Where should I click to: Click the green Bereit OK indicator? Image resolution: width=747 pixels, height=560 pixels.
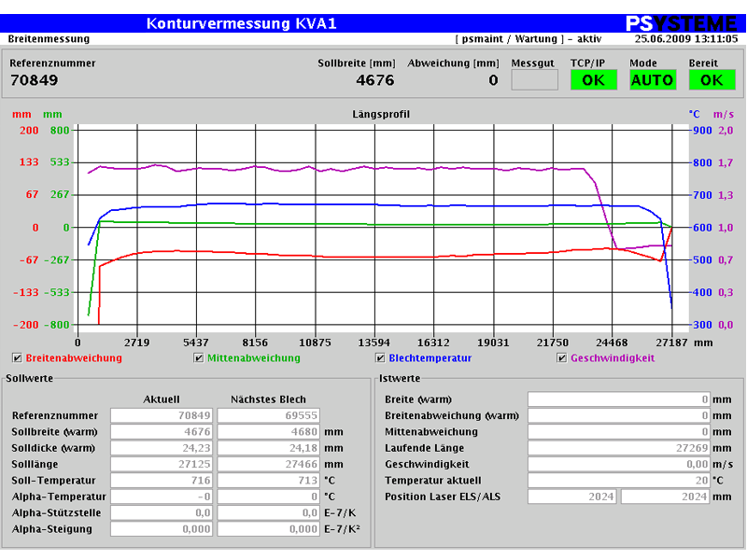(712, 80)
